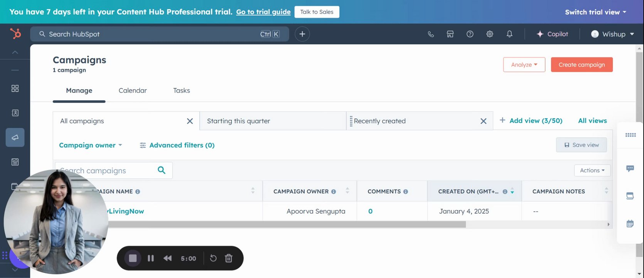Collapse sidebar using the top chevron
The height and width of the screenshot is (278, 644).
click(x=15, y=52)
